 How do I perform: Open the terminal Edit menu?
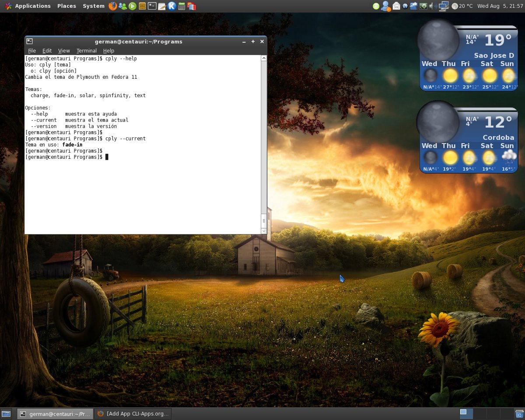(47, 51)
